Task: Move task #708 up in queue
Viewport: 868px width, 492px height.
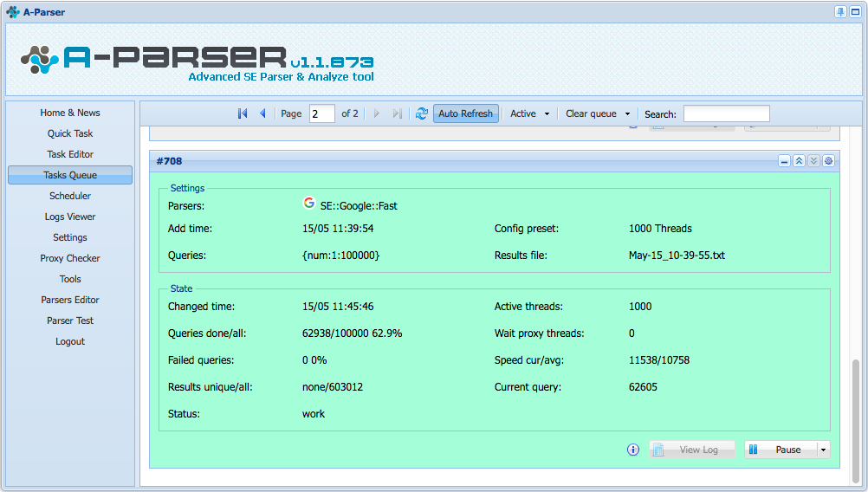Action: click(799, 161)
